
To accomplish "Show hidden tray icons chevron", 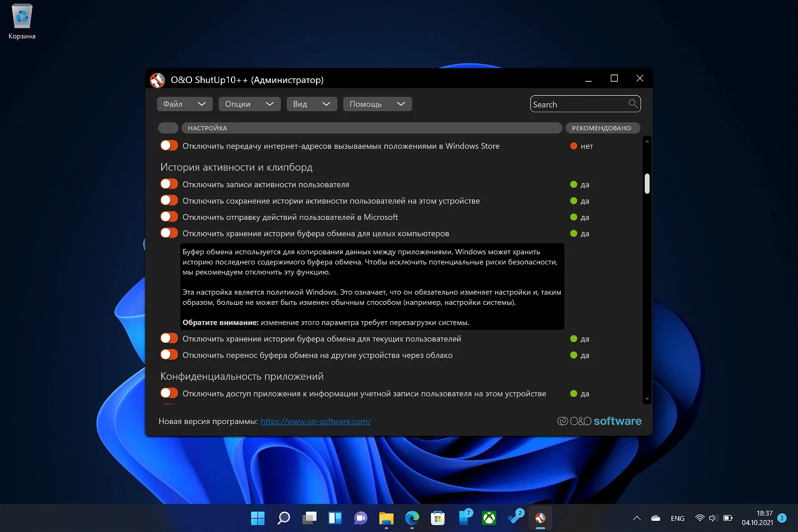I will tap(636, 518).
